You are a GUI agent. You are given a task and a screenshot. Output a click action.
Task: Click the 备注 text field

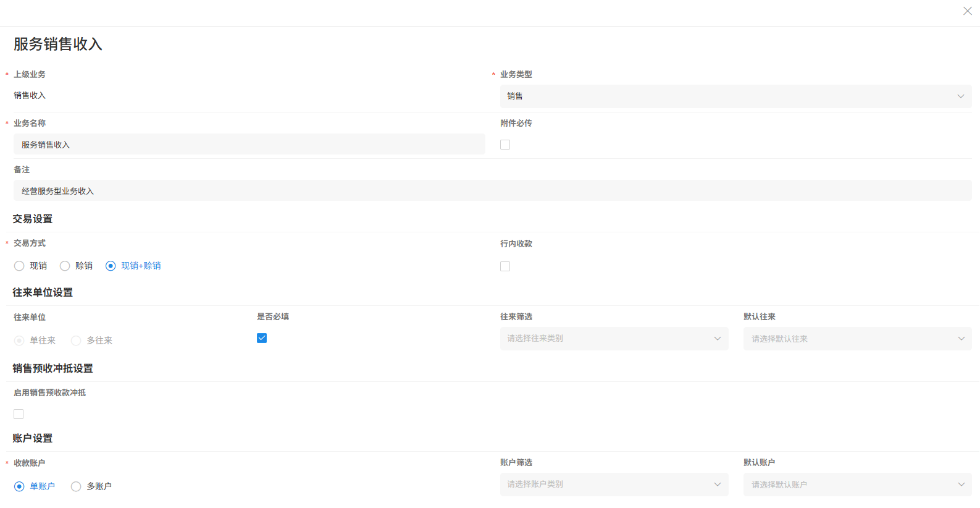tap(492, 191)
